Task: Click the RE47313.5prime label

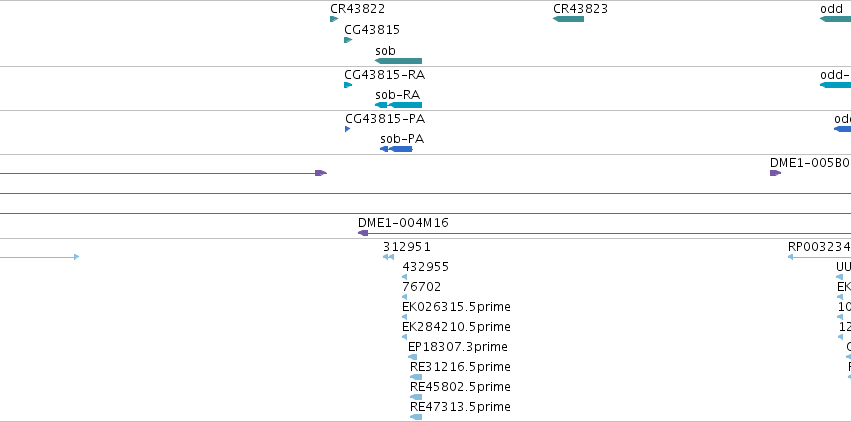Action: point(460,407)
